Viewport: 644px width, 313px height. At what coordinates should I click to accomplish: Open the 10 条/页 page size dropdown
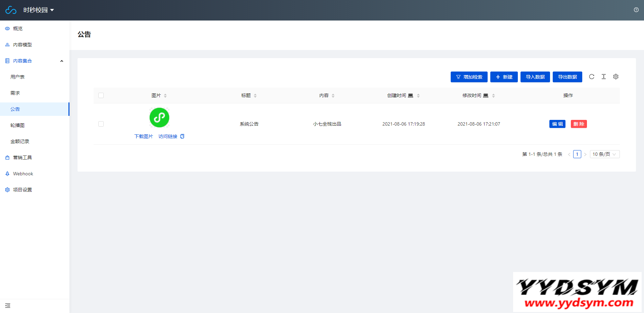pyautogui.click(x=604, y=154)
